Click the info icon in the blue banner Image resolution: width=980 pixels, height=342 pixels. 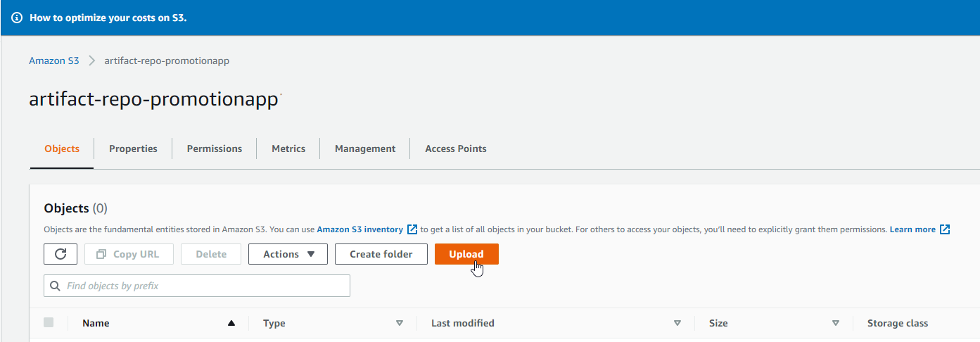[x=18, y=18]
